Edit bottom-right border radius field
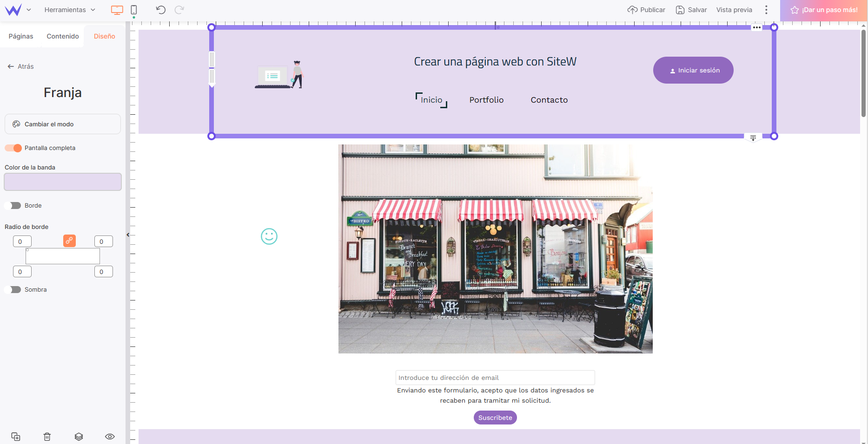This screenshot has height=444, width=868. pyautogui.click(x=104, y=272)
